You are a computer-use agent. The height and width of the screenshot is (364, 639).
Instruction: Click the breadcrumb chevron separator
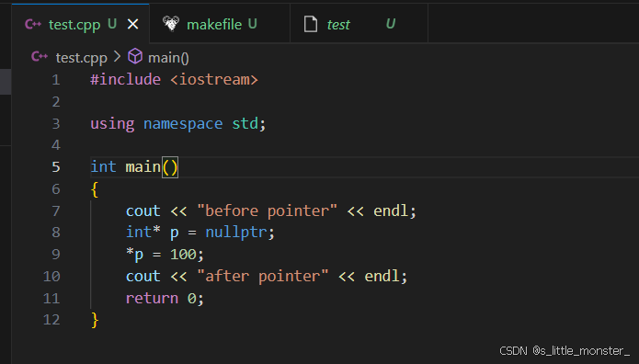pos(118,57)
